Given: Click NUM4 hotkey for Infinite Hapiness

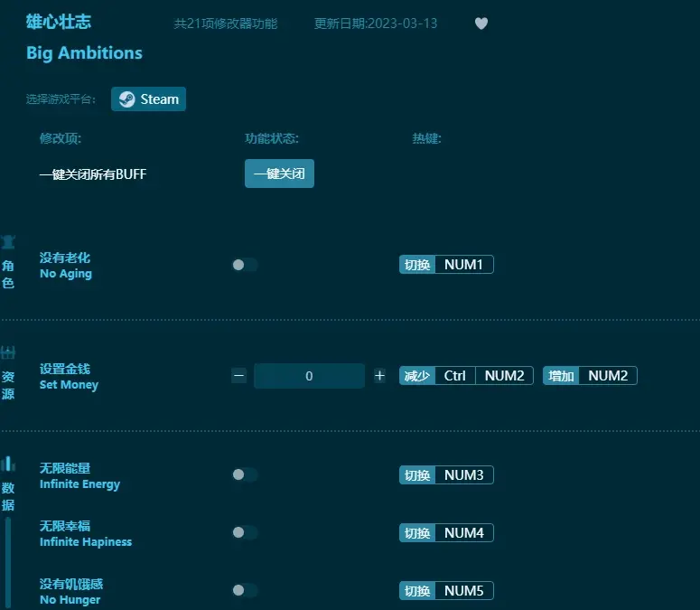Looking at the screenshot, I should tap(464, 533).
